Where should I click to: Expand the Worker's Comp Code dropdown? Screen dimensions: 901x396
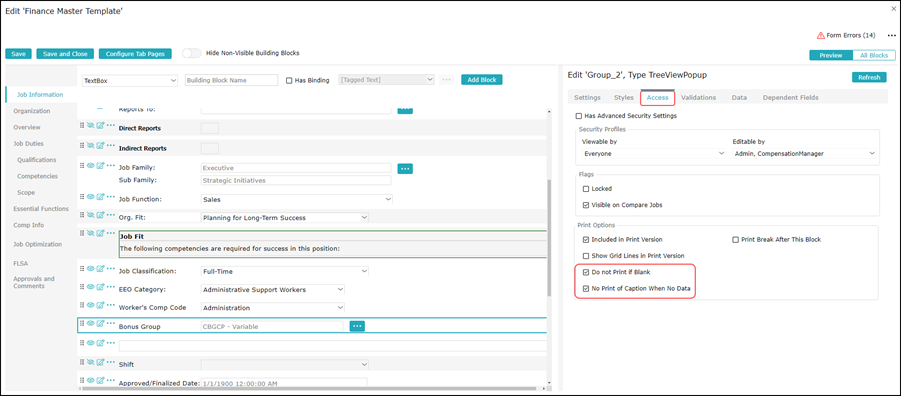(x=273, y=307)
